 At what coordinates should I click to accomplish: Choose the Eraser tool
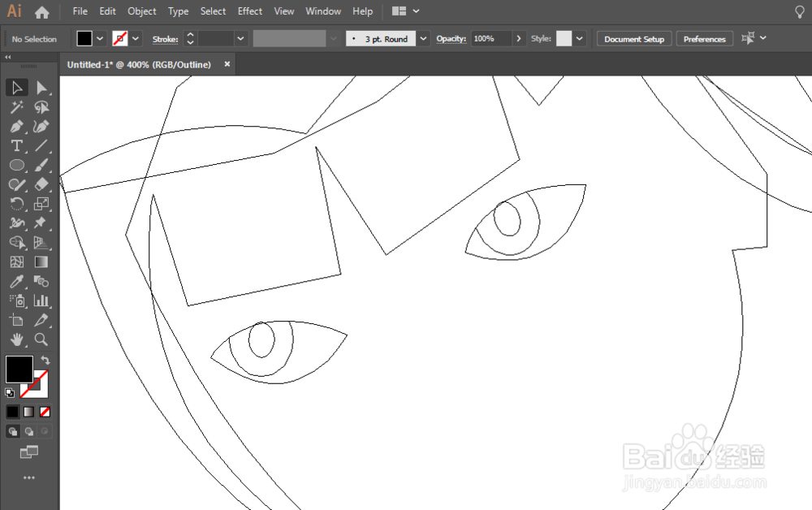point(41,185)
